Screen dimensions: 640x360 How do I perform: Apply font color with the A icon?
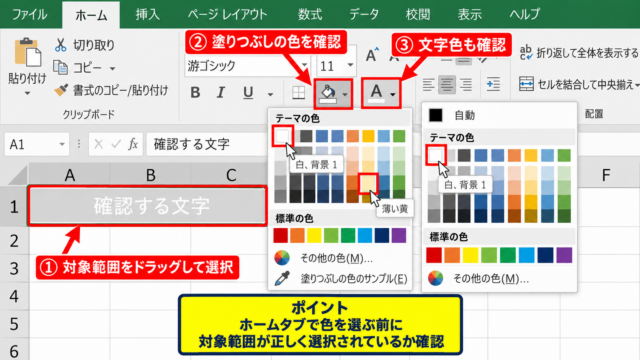point(376,93)
